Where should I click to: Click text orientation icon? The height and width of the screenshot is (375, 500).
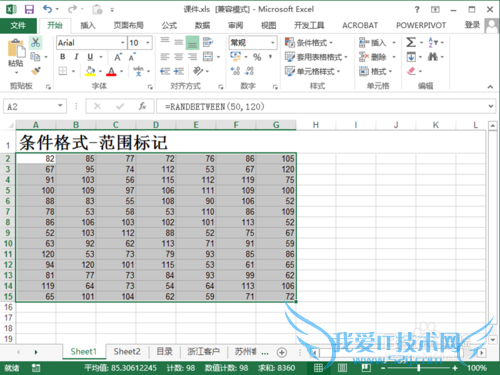pos(198,71)
